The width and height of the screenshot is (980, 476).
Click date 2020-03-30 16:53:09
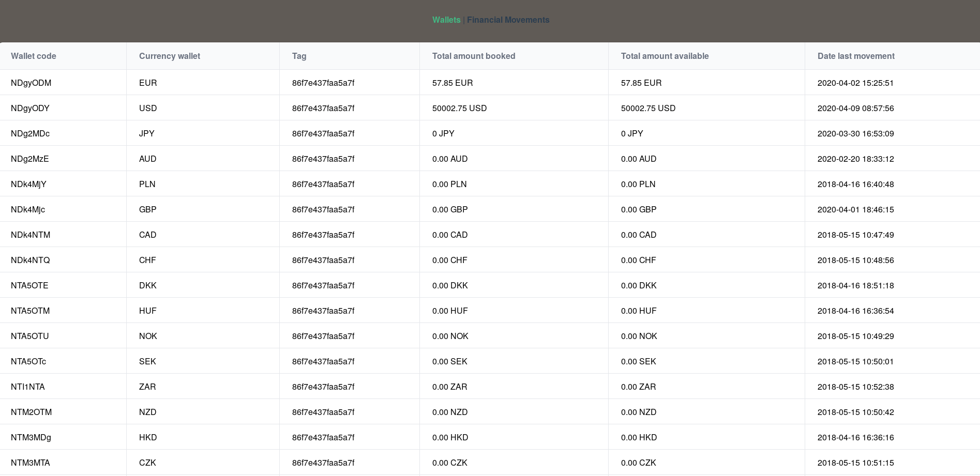855,133
